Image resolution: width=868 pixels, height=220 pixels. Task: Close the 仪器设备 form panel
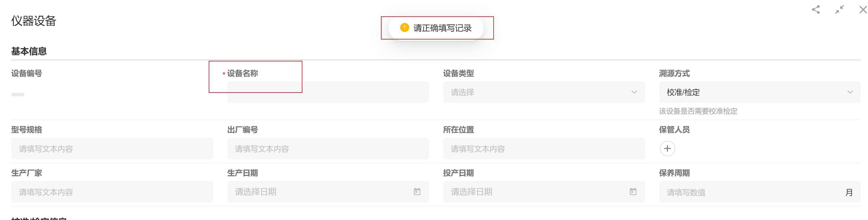pos(863,9)
